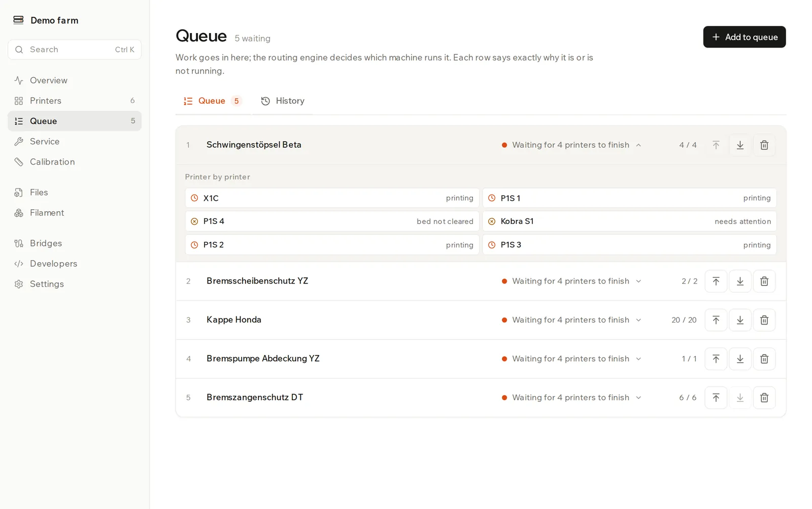
Task: Click the 4 / 4 count for Schwingenstöpsel Beta
Action: pos(688,145)
